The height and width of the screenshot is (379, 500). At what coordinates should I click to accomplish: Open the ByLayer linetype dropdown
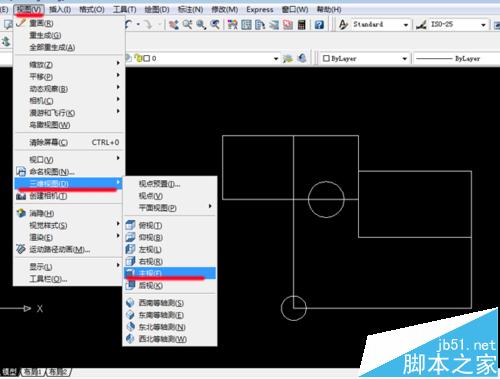tap(455, 59)
